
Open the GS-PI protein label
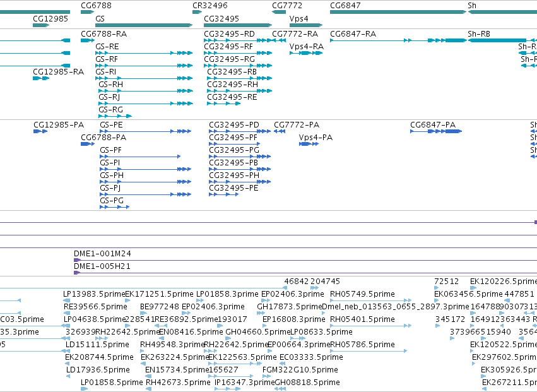tap(110, 163)
